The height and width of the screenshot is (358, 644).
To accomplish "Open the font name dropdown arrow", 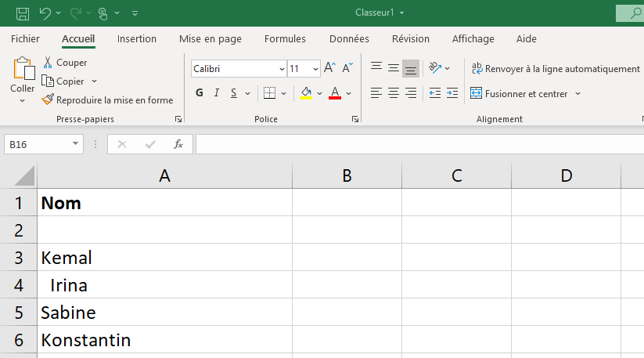I will (x=282, y=69).
